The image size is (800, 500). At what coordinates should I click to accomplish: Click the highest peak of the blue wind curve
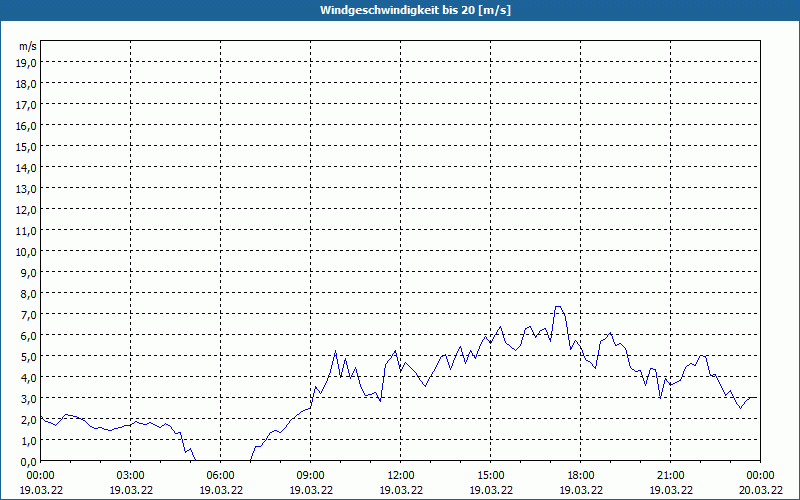(x=558, y=307)
